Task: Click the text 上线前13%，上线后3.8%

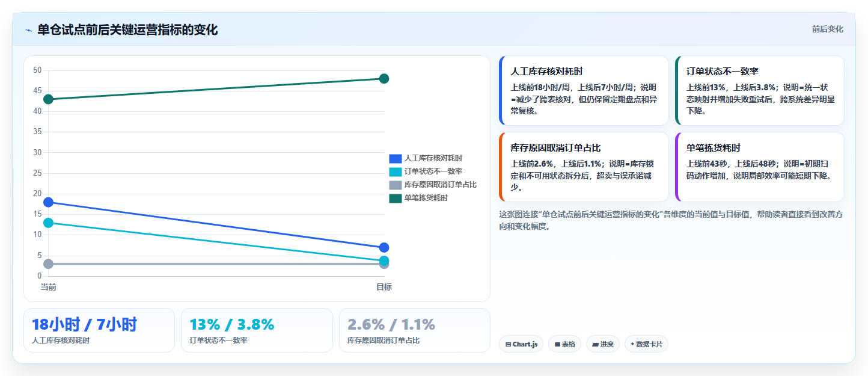Action: [731, 87]
